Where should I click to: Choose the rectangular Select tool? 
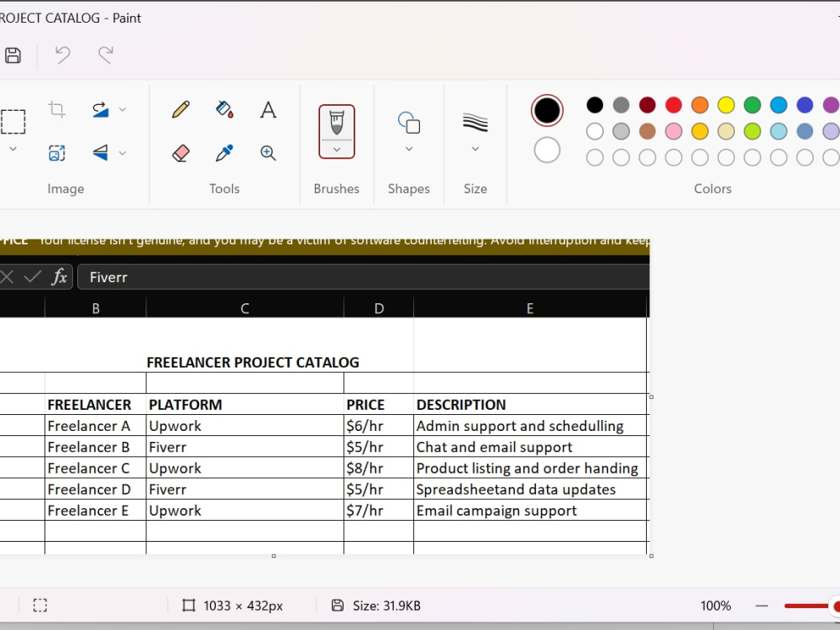tap(13, 122)
